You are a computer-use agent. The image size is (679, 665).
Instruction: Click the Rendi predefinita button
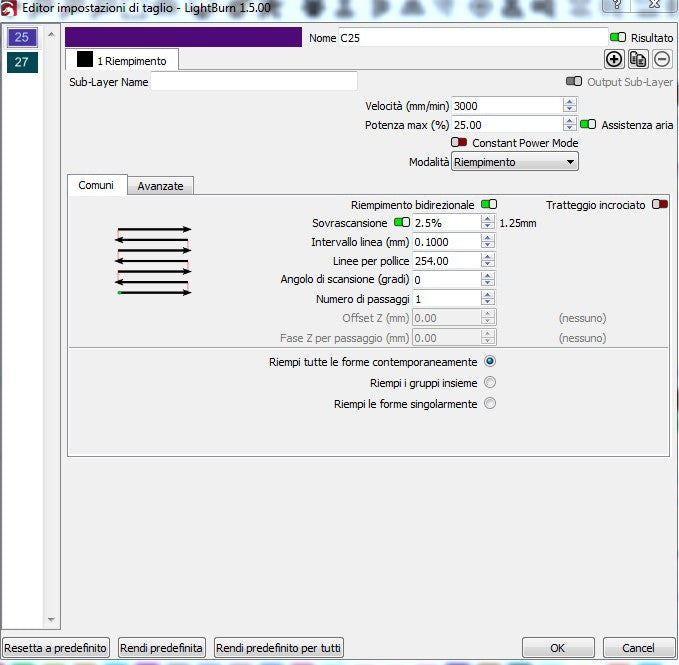click(163, 648)
